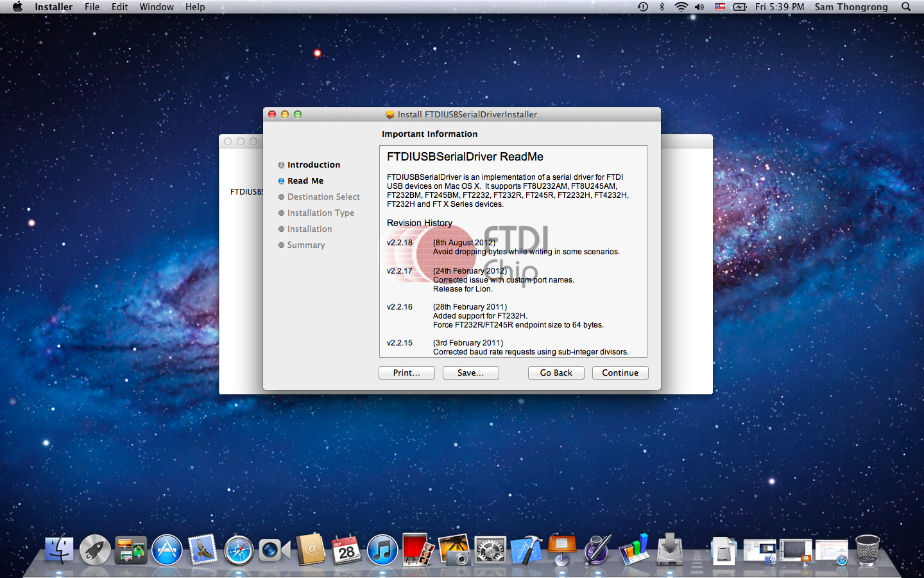This screenshot has width=924, height=578.
Task: Click the FTDIUSBSerialDriver ReadMe heading
Action: pos(465,157)
